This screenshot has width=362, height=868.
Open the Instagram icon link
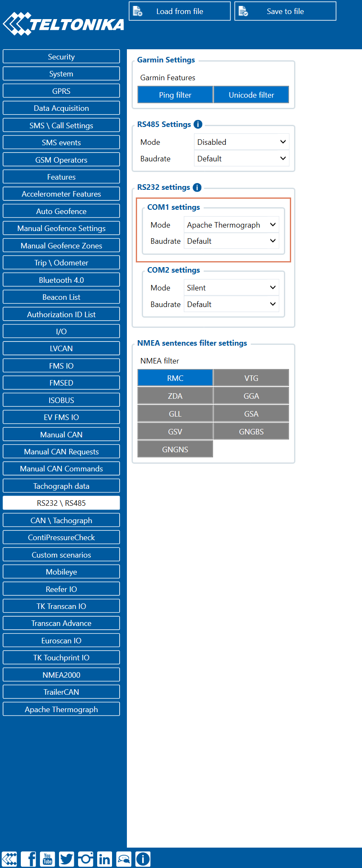pos(85,859)
